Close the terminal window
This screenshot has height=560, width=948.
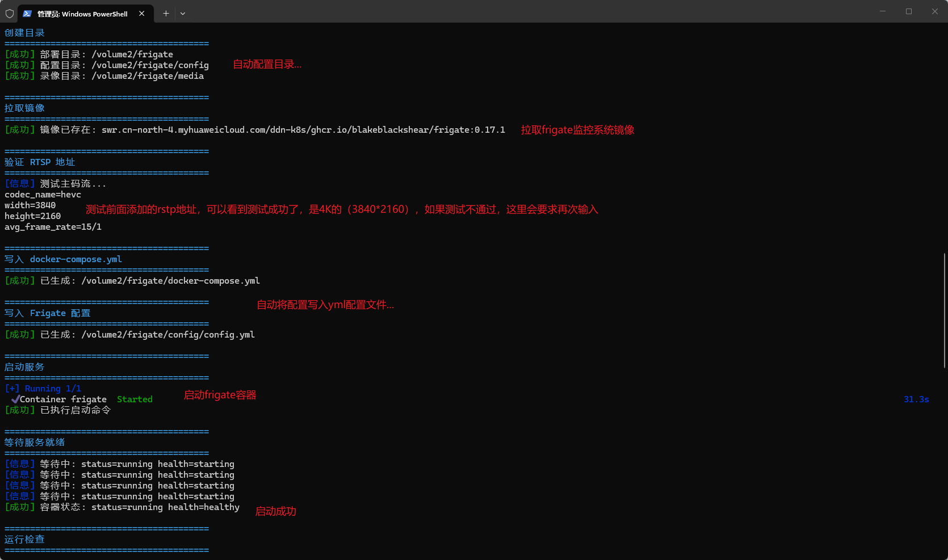pos(935,11)
